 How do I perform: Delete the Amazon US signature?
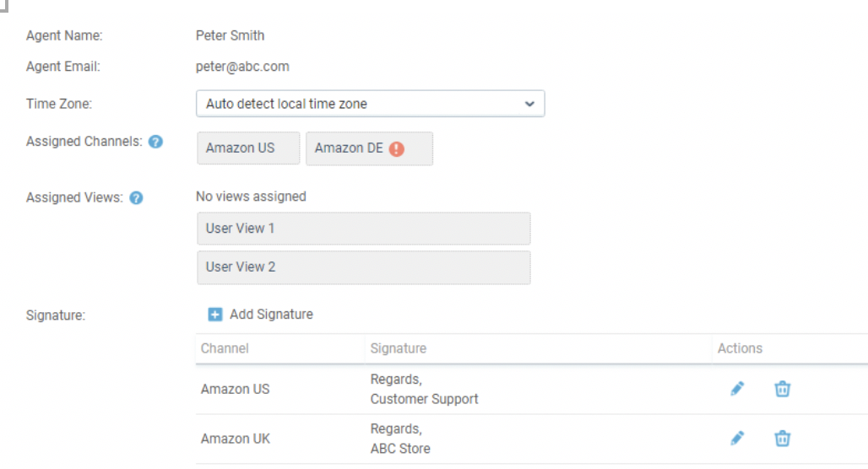[782, 389]
